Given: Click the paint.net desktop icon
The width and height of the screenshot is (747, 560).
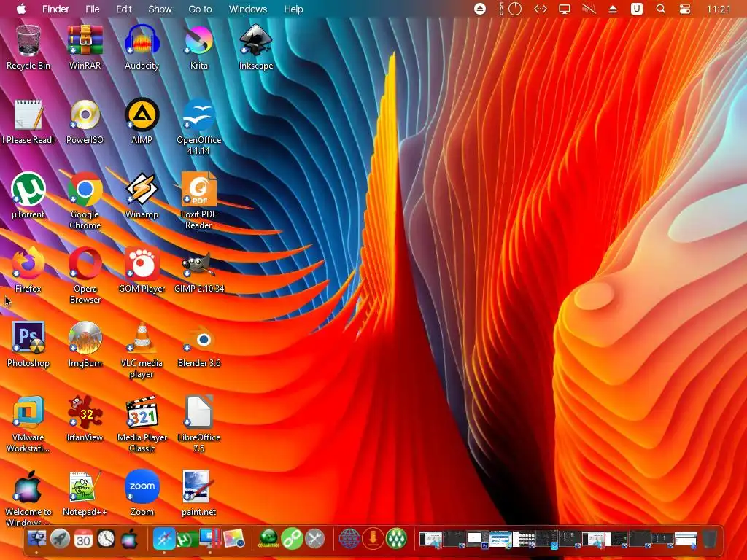Looking at the screenshot, I should (198, 493).
